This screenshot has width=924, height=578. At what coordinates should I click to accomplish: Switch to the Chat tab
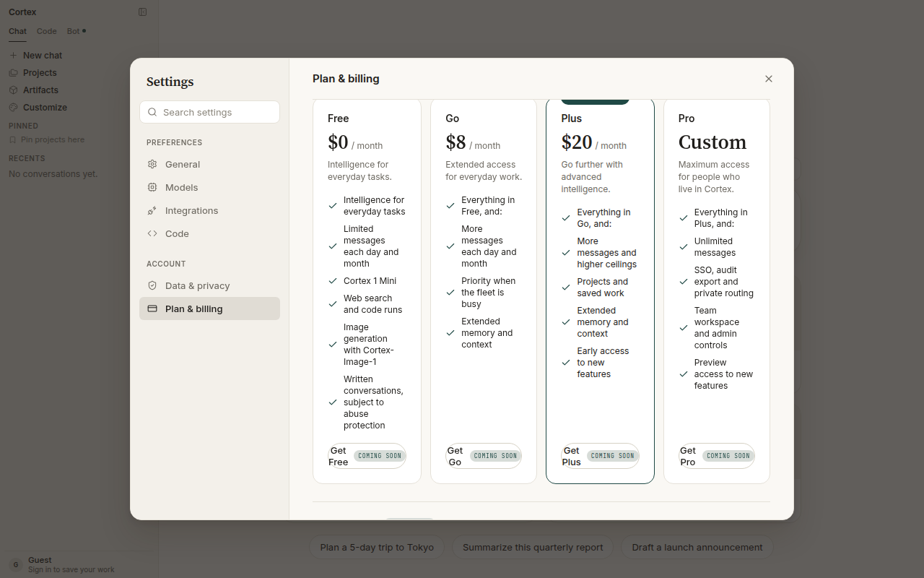tap(17, 31)
